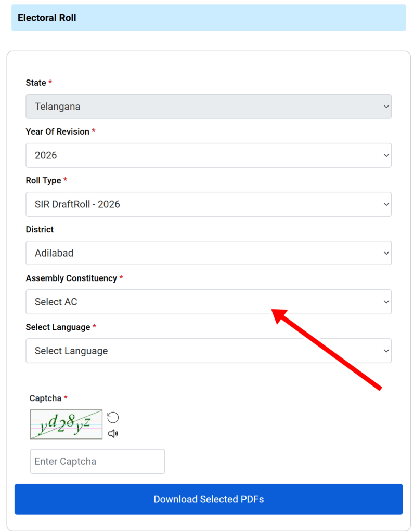Viewport: 414px width, 532px height.
Task: Click the chevron arrow on the Select Language field
Action: tap(386, 351)
